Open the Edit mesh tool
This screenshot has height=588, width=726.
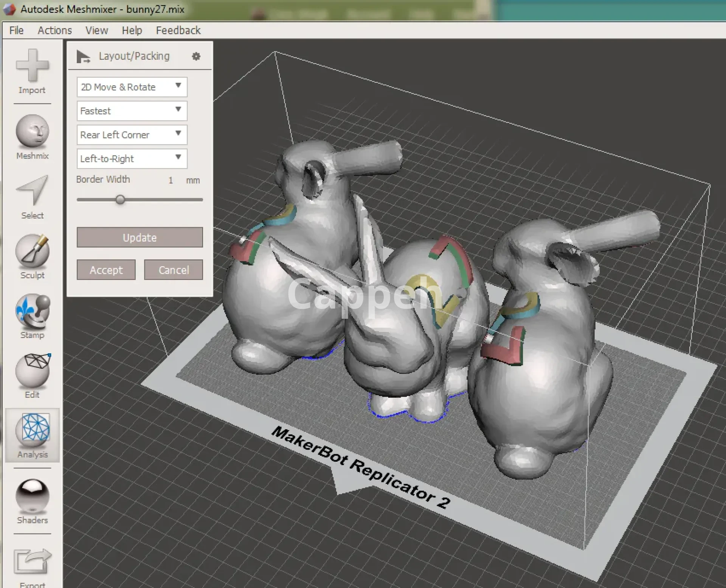click(32, 371)
